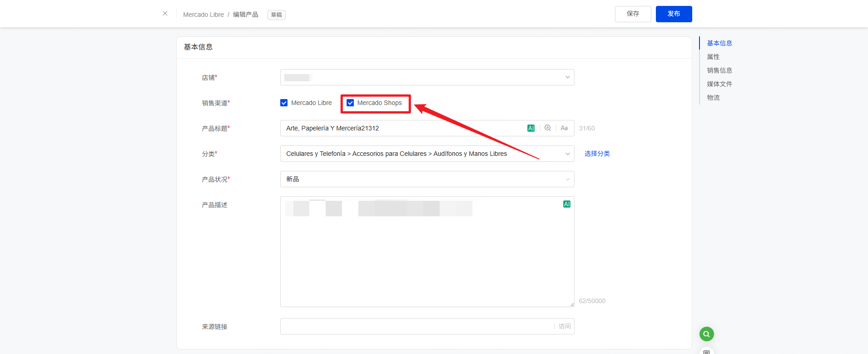
Task: Click the AI icon in product description box
Action: point(566,204)
